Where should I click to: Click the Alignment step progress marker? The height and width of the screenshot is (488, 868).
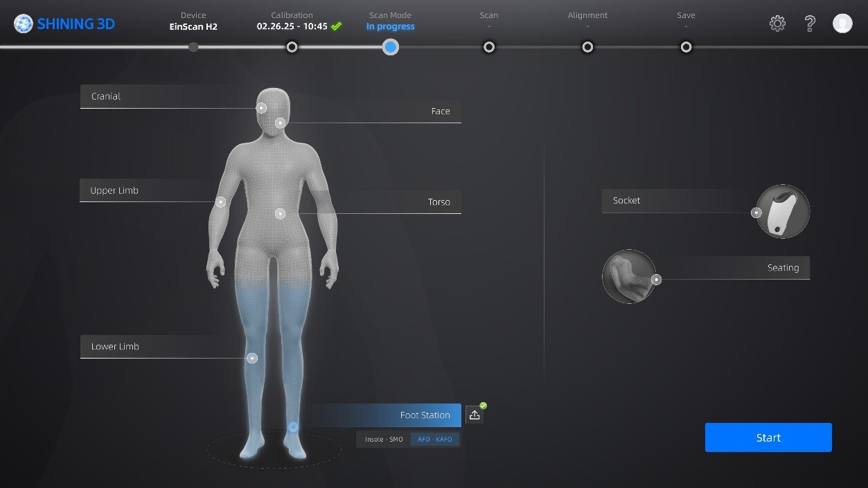tap(587, 47)
